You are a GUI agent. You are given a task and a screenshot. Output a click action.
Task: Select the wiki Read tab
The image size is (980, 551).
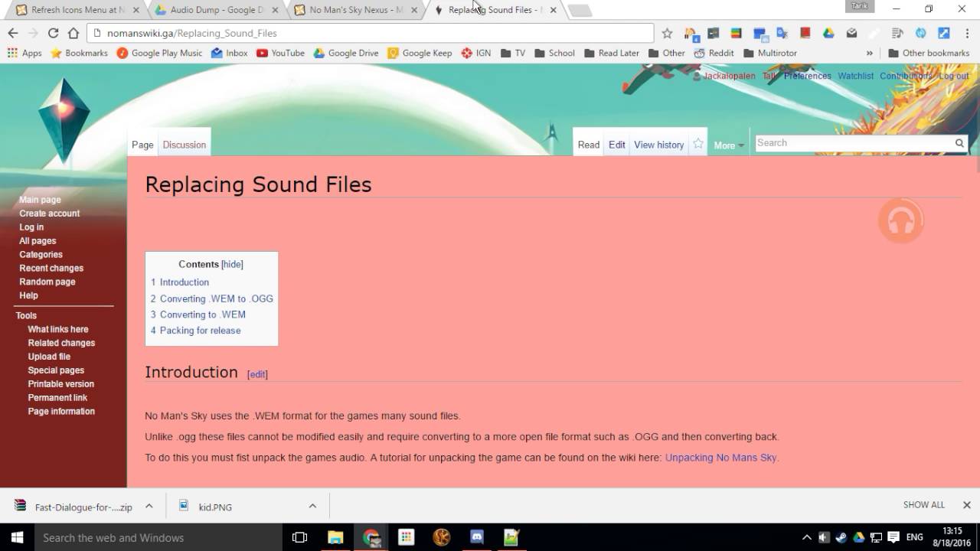point(589,145)
